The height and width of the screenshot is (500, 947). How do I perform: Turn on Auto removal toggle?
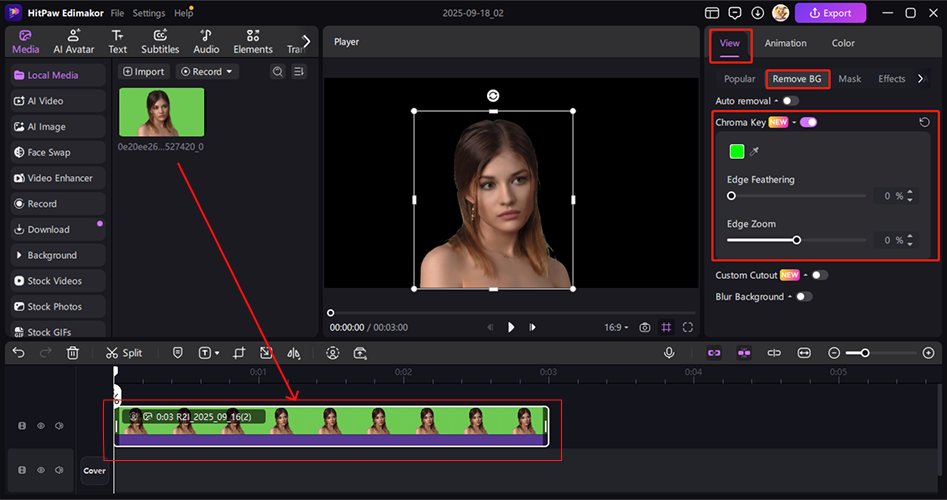(x=790, y=101)
